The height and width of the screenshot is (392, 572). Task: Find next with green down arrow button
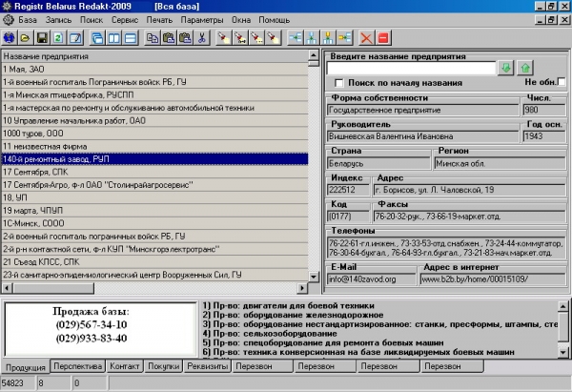(506, 68)
